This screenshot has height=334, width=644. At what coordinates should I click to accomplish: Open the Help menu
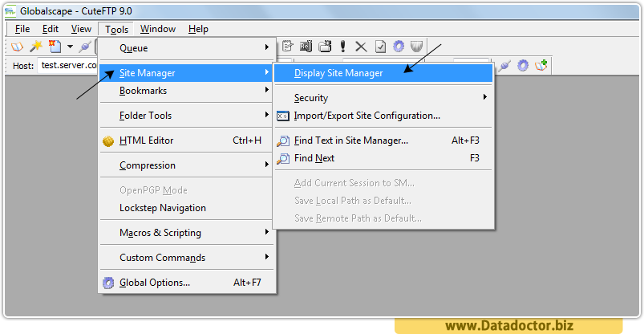point(198,29)
